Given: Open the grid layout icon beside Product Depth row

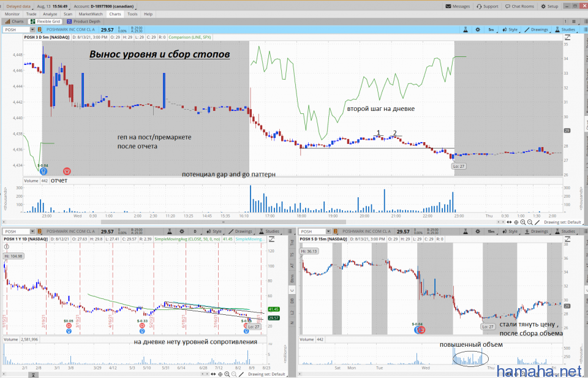Looking at the screenshot, I should coord(574,22).
